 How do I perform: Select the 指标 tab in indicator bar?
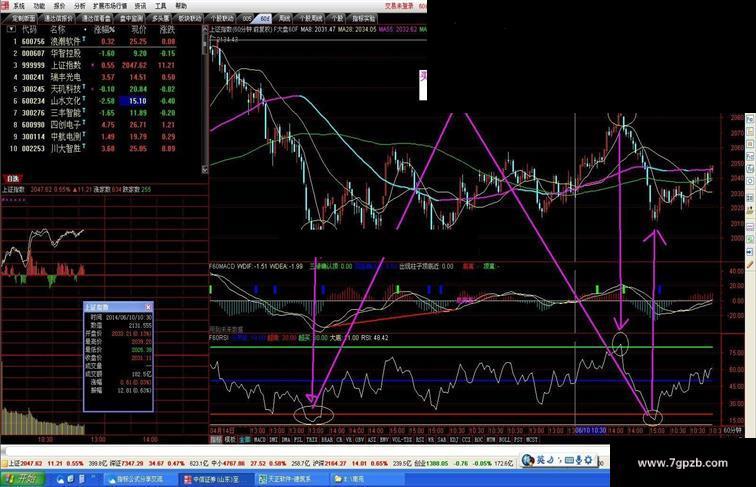point(215,440)
